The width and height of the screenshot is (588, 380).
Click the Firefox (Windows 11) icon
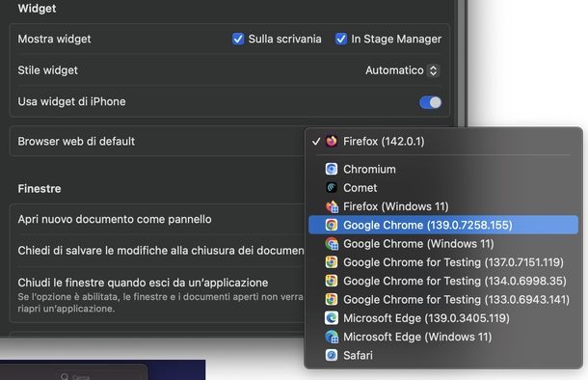point(332,206)
